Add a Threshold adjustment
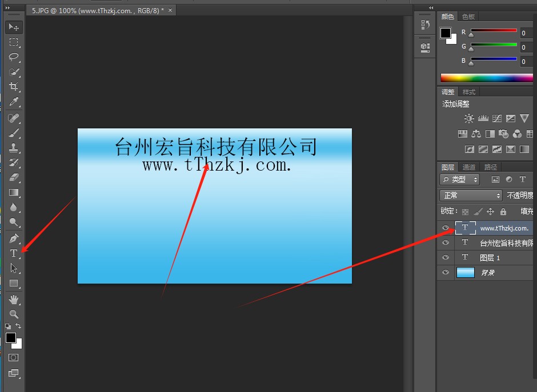This screenshot has height=392, width=537. click(x=497, y=149)
